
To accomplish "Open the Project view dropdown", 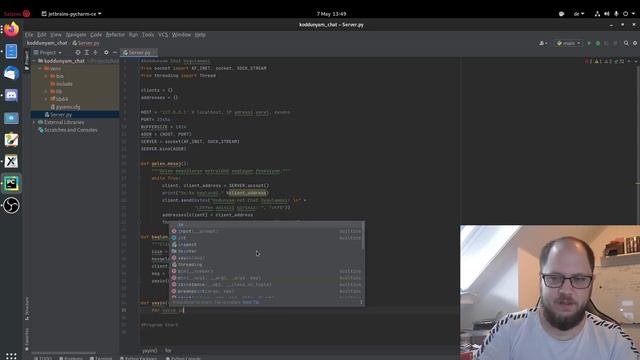I will pyautogui.click(x=48, y=52).
